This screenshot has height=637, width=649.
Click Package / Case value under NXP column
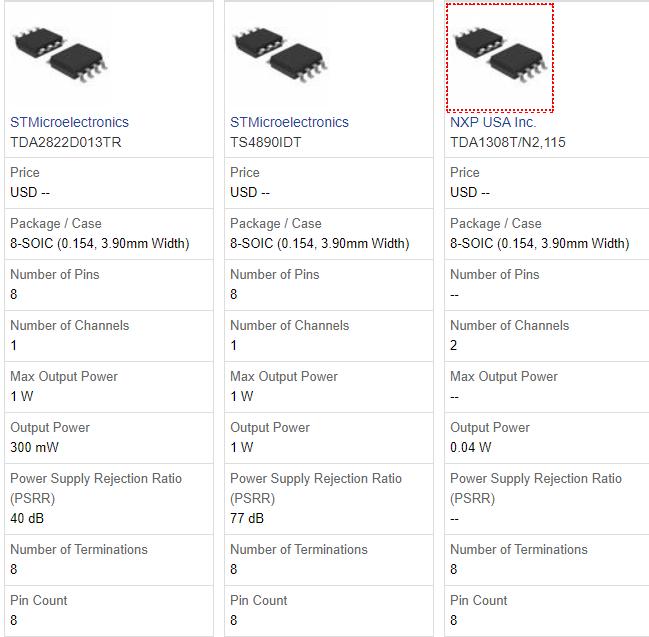click(x=539, y=243)
